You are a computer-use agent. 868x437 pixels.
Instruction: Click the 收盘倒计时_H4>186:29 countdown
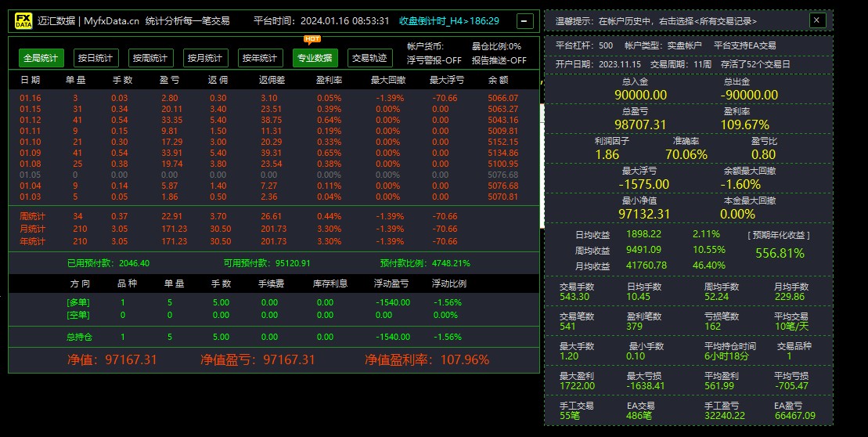[449, 21]
